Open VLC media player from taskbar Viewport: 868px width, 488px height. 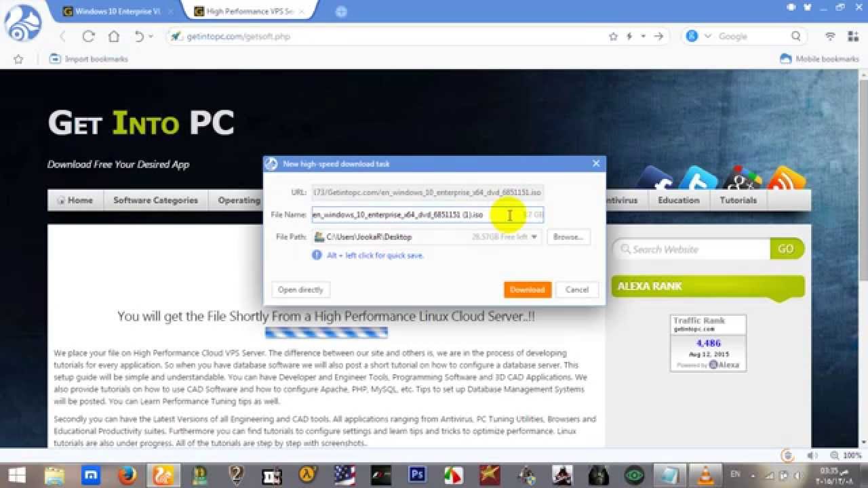[x=706, y=475]
